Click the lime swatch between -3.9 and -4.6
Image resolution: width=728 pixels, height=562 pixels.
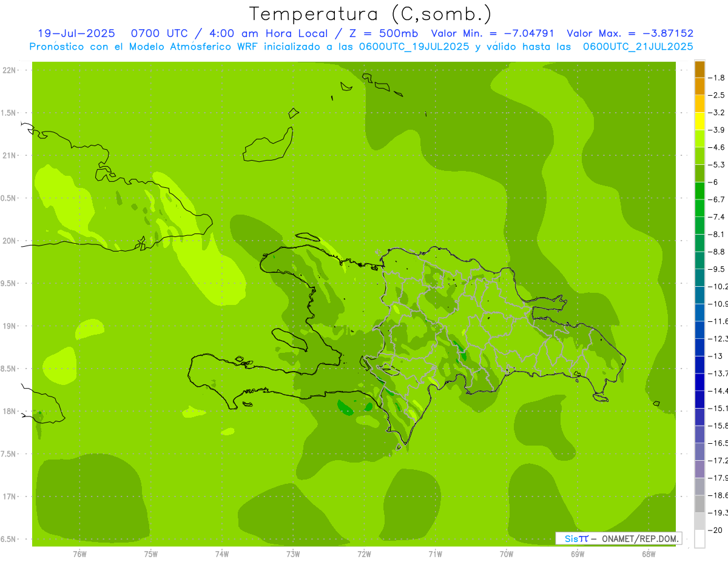(x=699, y=139)
